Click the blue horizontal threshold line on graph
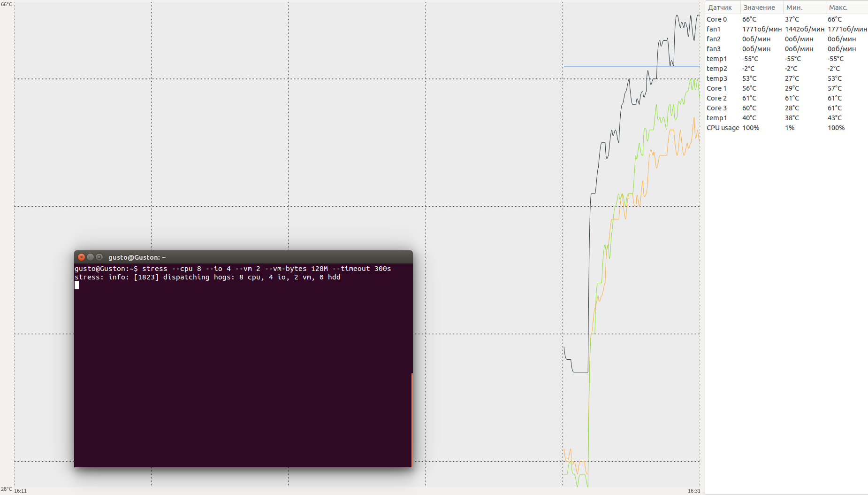 pos(632,66)
